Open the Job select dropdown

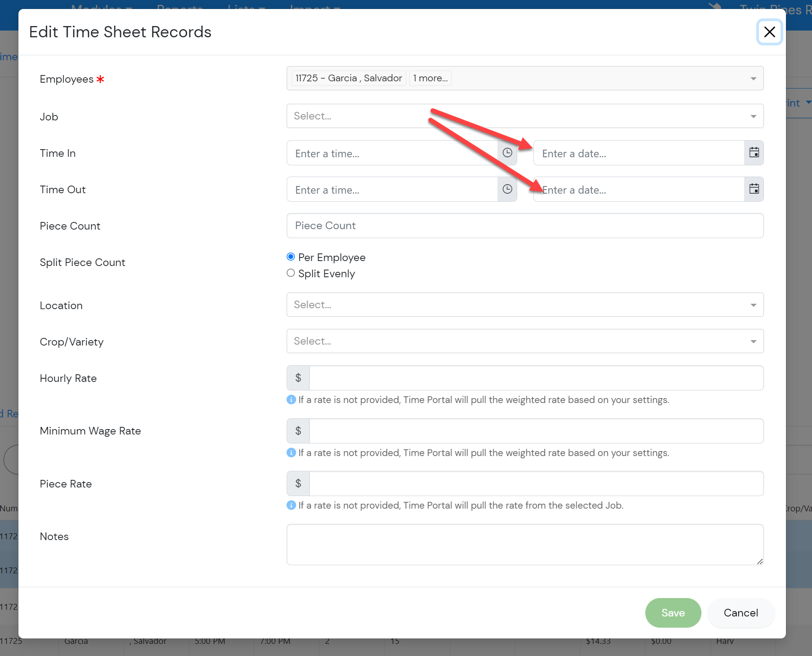pos(524,116)
